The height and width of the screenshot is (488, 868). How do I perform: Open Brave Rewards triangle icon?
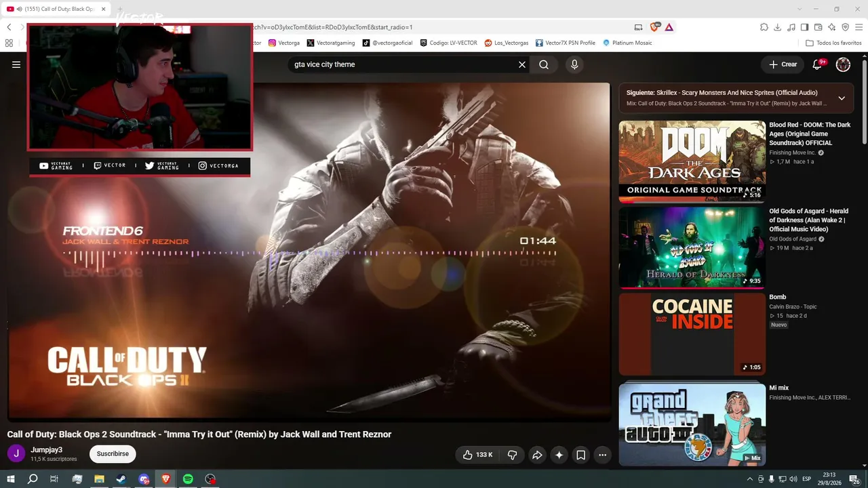click(x=669, y=27)
